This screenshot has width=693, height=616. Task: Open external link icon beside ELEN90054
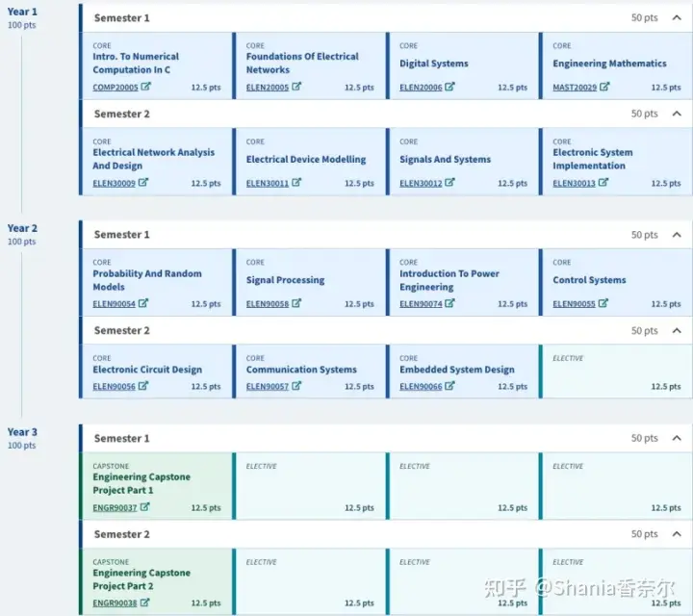tap(143, 303)
